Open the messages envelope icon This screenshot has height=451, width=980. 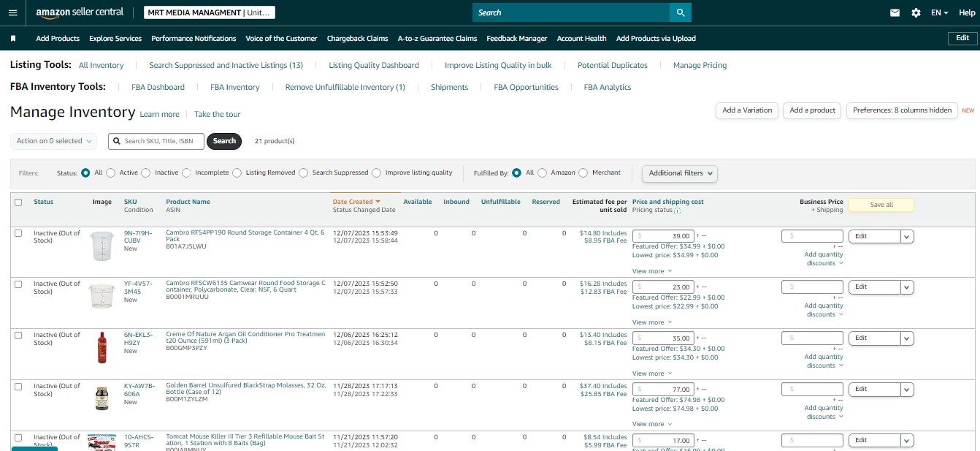[895, 12]
